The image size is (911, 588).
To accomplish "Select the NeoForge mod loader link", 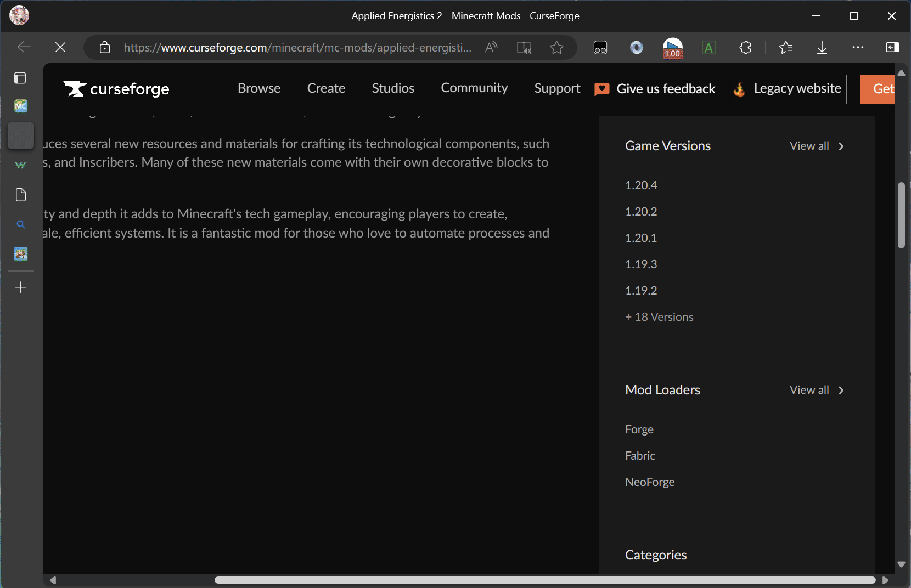I will tap(650, 482).
